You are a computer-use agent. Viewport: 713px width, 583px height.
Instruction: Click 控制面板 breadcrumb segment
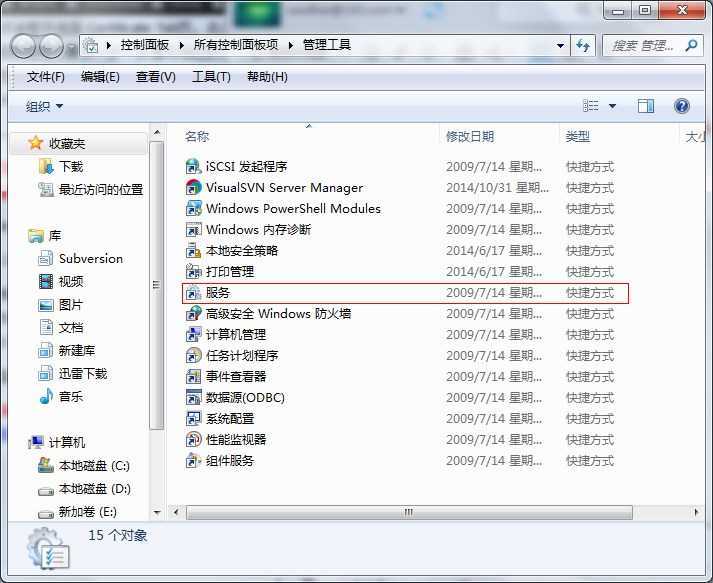coord(145,45)
